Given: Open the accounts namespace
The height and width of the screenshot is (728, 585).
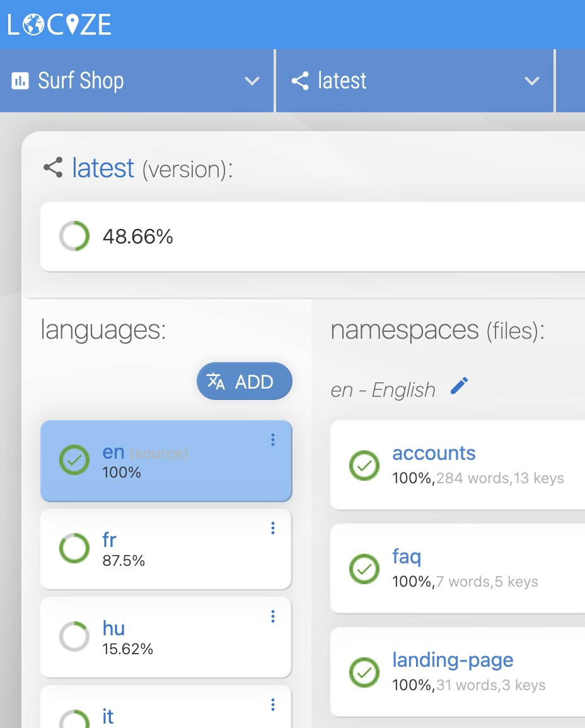Looking at the screenshot, I should [x=434, y=453].
